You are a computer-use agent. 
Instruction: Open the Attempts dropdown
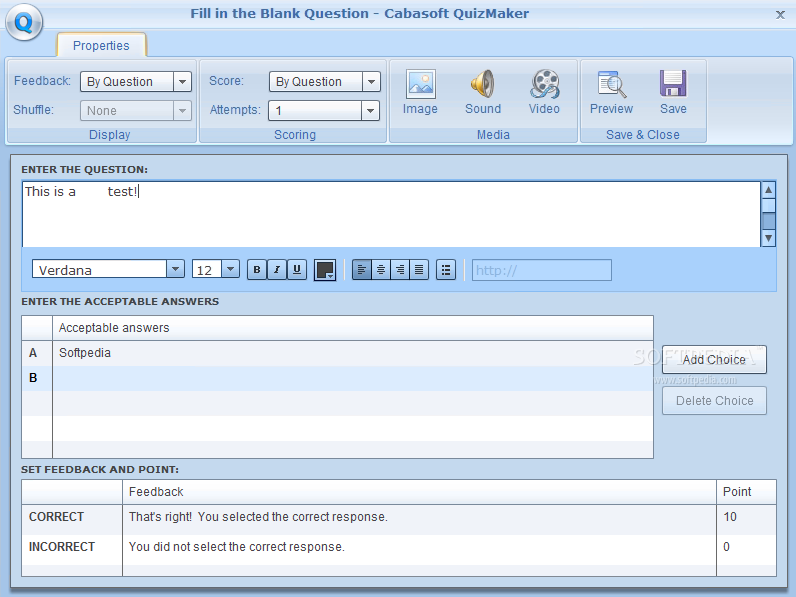pos(371,111)
